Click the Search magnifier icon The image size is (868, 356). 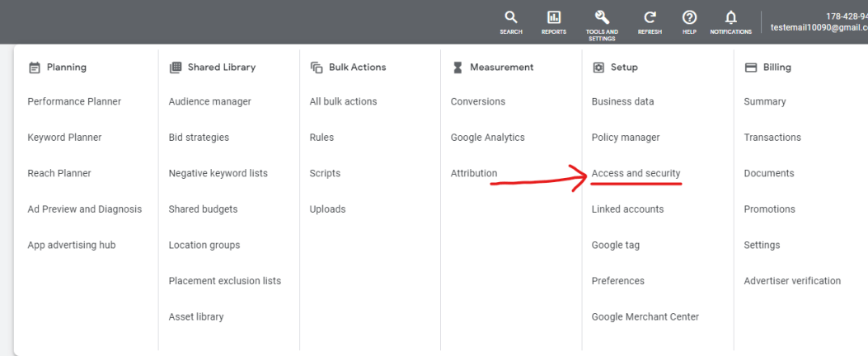(510, 18)
